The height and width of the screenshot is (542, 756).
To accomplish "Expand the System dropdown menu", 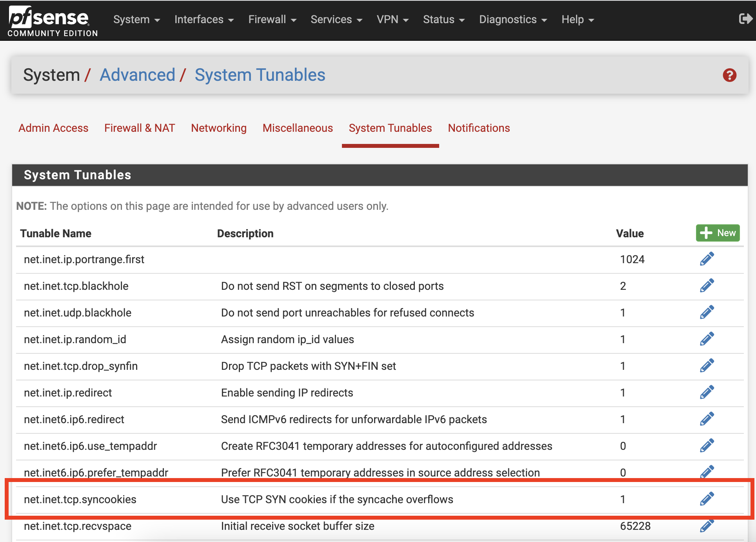I will [x=136, y=20].
